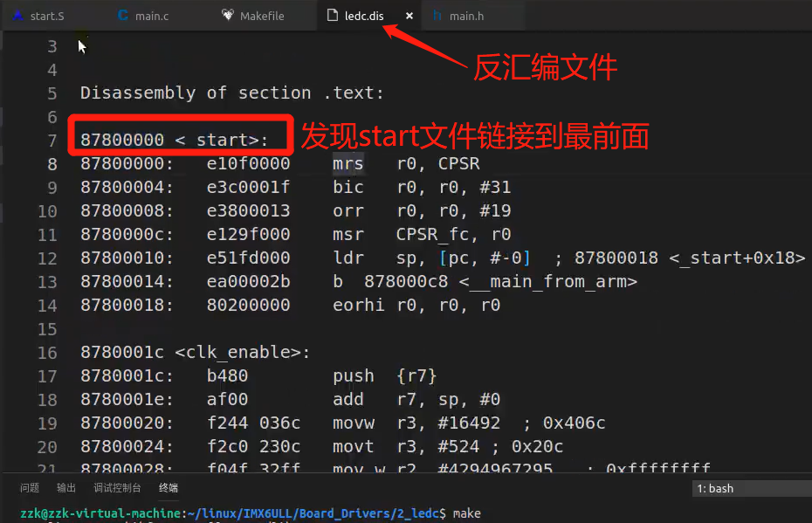Click '<__main_from_arm>' branch target

(x=548, y=282)
